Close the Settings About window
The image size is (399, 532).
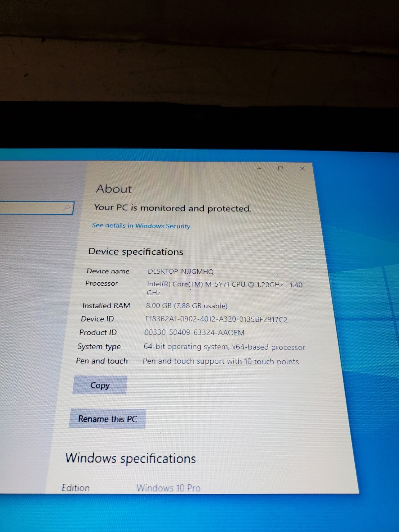pyautogui.click(x=302, y=169)
